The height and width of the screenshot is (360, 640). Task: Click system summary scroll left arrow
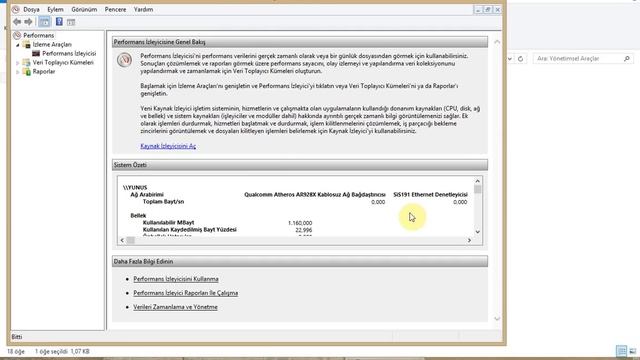122,240
